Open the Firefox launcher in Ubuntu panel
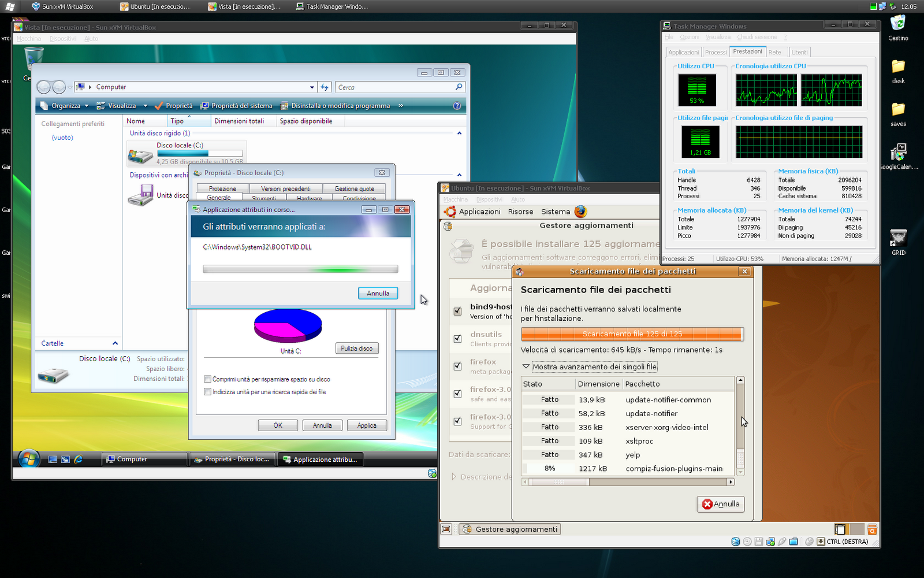This screenshot has height=578, width=924. click(580, 212)
